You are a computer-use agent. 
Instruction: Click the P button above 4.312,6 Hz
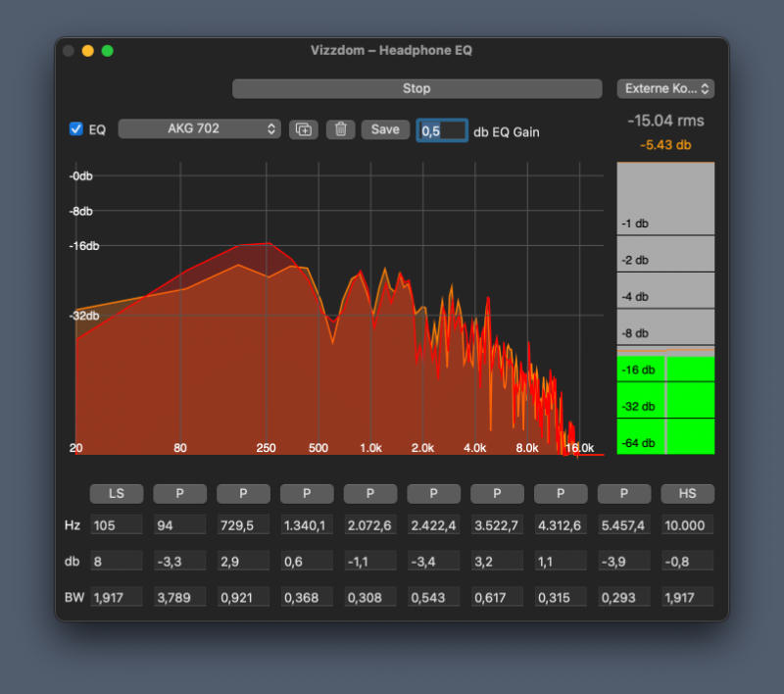(x=561, y=493)
